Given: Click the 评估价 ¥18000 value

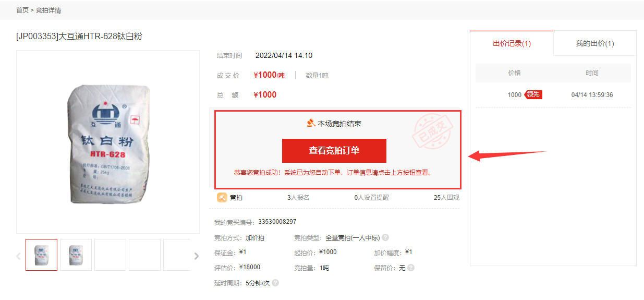Looking at the screenshot, I should pyautogui.click(x=249, y=267).
